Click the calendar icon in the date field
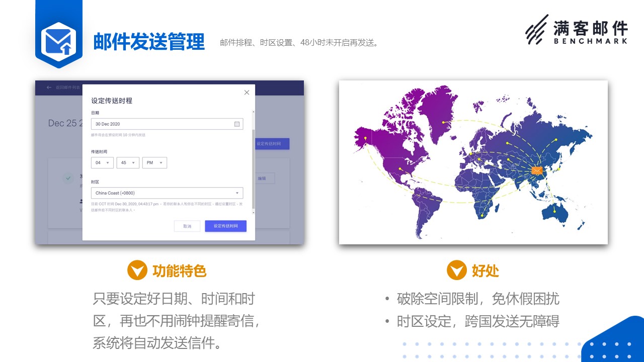The width and height of the screenshot is (644, 362). (237, 124)
